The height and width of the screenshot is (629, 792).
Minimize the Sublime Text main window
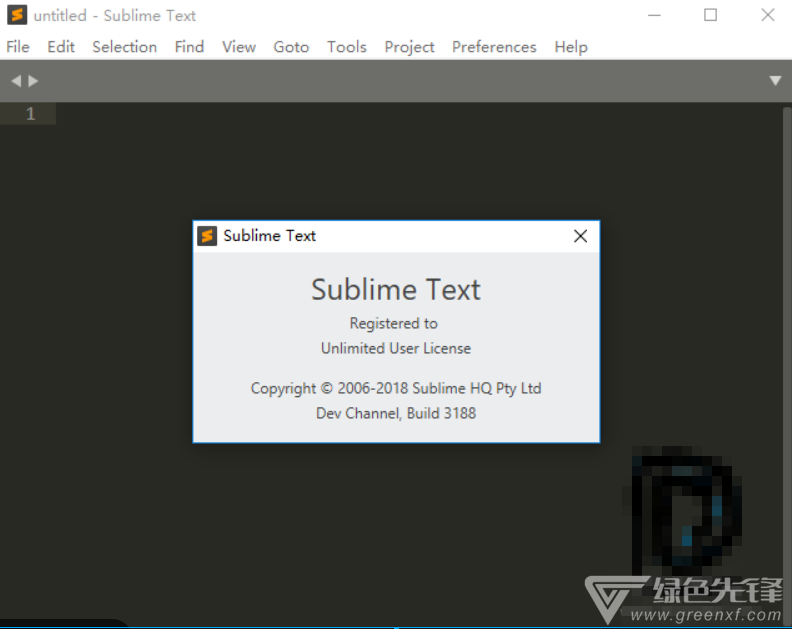(654, 15)
